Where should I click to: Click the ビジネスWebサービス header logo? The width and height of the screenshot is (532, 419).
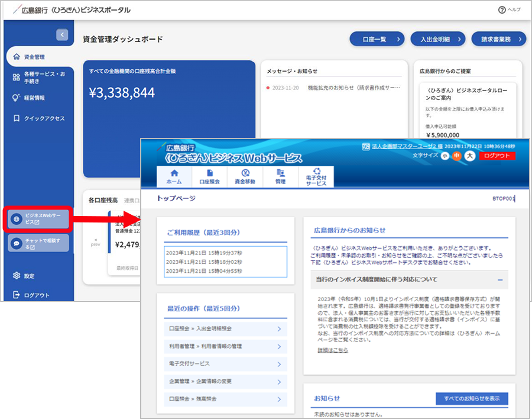click(x=229, y=154)
